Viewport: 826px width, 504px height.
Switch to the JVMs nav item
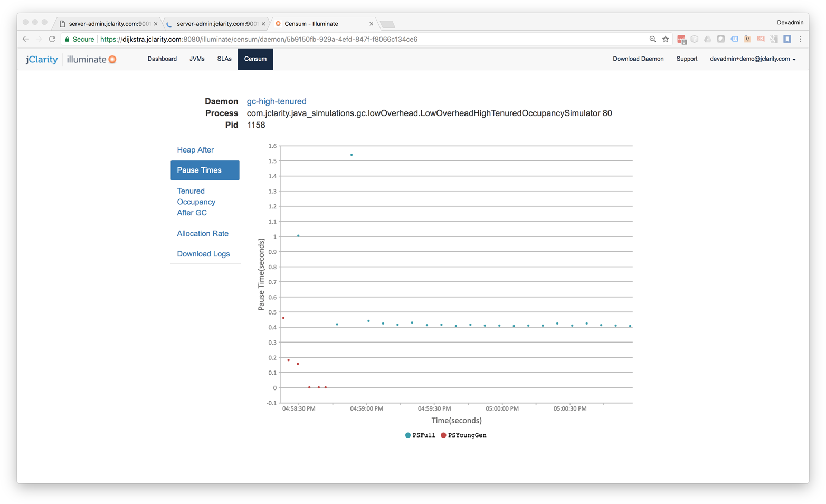click(197, 59)
